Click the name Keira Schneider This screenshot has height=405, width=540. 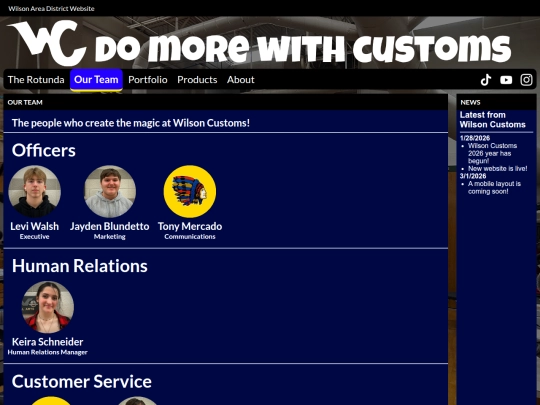coord(48,342)
